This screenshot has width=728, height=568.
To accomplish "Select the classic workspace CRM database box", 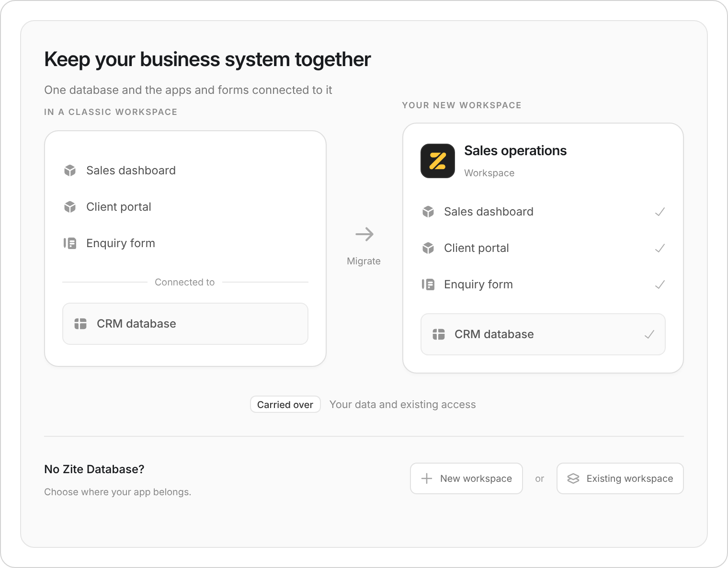I will click(185, 324).
